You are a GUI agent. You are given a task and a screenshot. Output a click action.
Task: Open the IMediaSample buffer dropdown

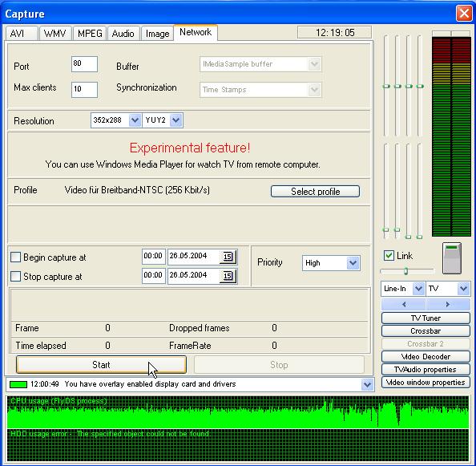[x=314, y=64]
